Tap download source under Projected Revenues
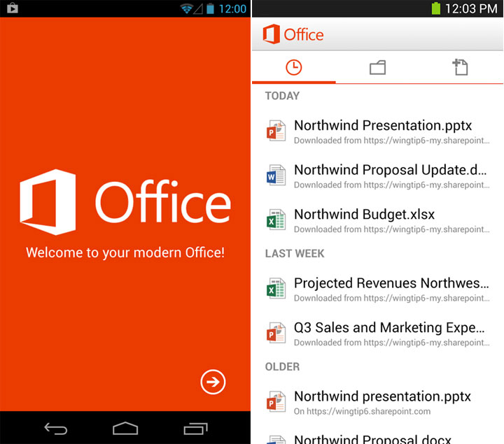This screenshot has width=504, height=444. [391, 299]
